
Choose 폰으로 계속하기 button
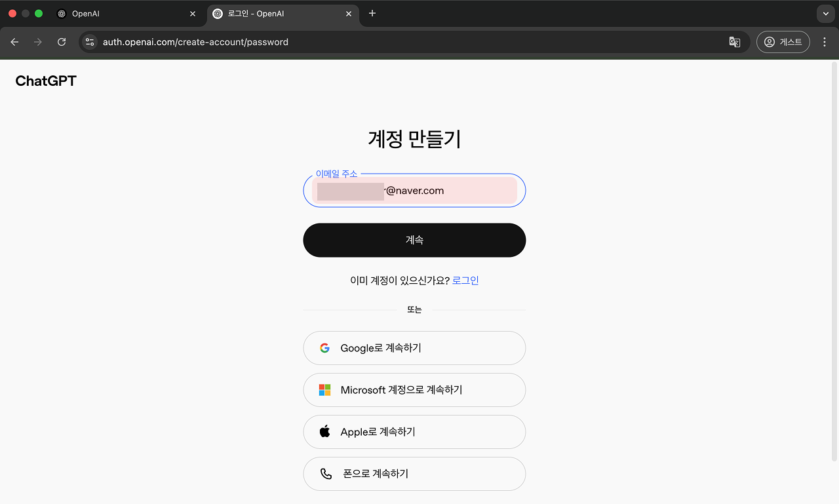coord(414,474)
